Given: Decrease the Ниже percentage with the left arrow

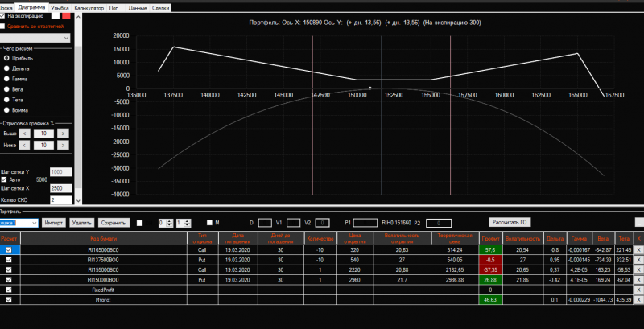Looking at the screenshot, I should pyautogui.click(x=25, y=146).
